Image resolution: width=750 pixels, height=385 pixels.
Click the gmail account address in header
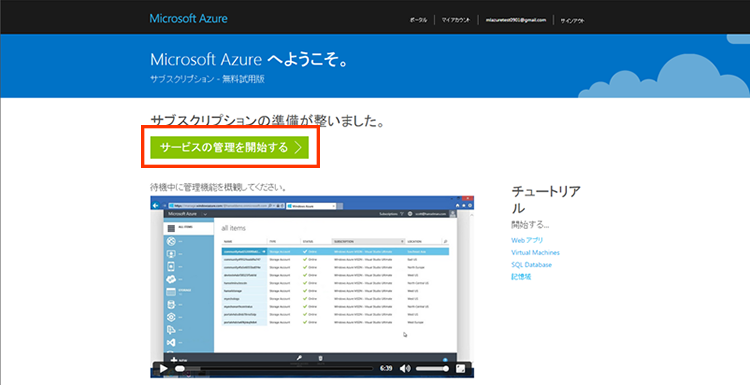point(515,20)
